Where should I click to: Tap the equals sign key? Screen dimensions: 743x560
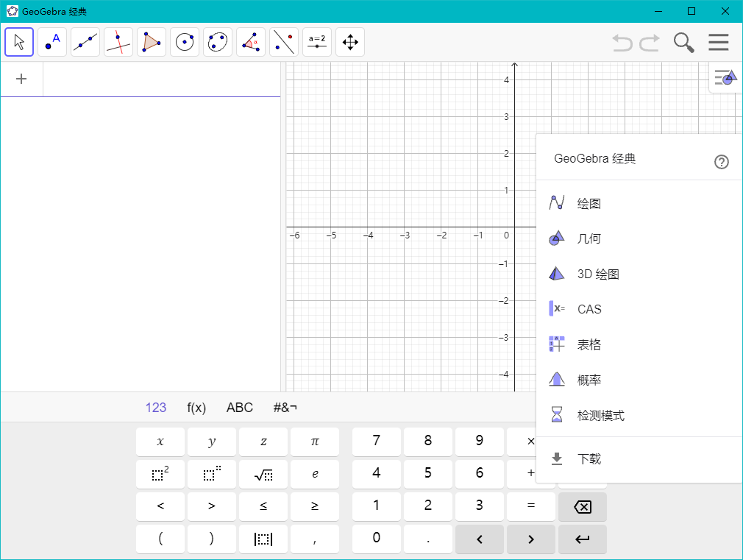click(x=531, y=506)
